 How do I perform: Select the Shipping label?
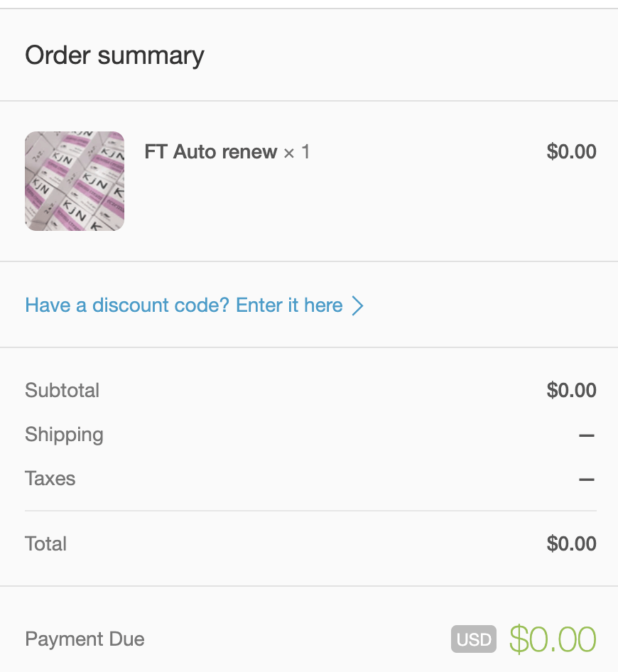(64, 435)
